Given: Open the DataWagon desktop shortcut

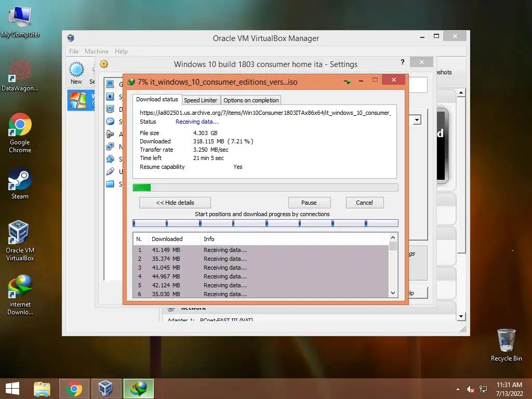Looking at the screenshot, I should [x=20, y=75].
